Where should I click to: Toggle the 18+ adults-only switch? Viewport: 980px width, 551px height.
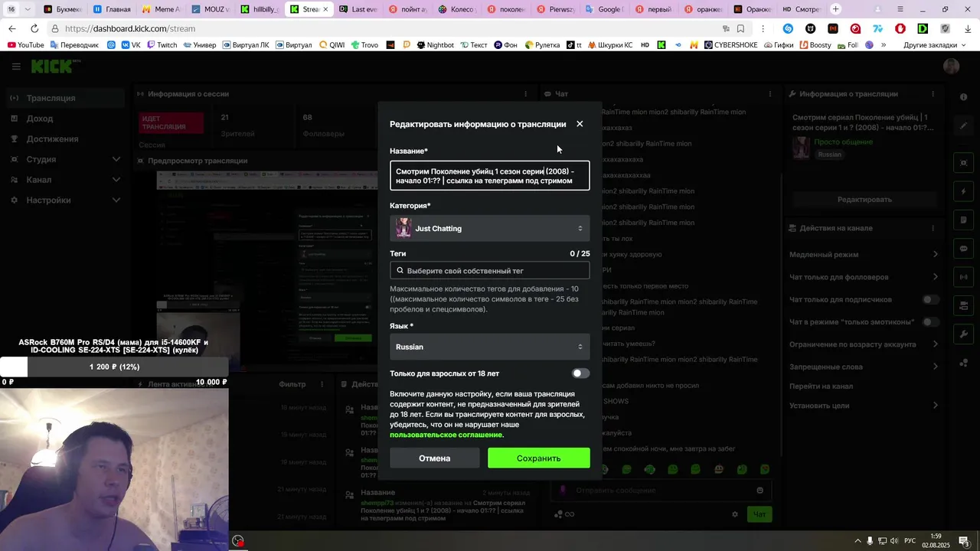[x=581, y=373]
